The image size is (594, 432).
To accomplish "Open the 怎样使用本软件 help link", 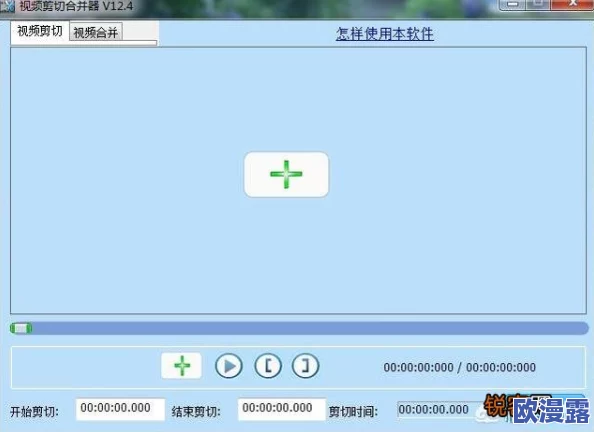I will [x=385, y=34].
